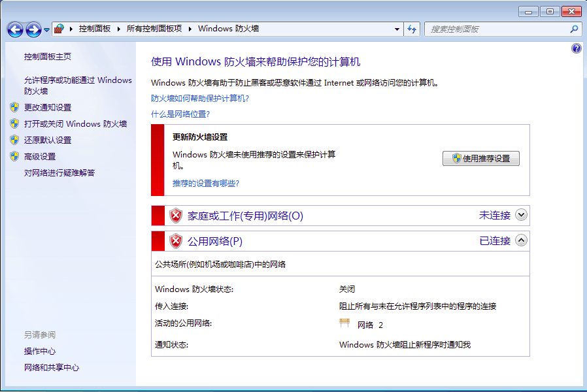The width and height of the screenshot is (587, 392).
Task: Click 公共场所(例如机场或咖啡店)中的网络 description
Action: (220, 265)
